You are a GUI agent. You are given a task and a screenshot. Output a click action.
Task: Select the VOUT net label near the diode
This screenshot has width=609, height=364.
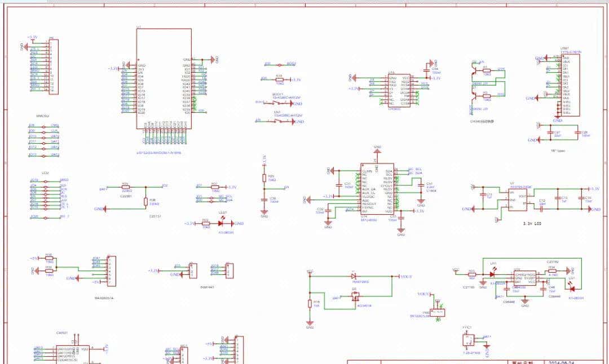tap(406, 277)
